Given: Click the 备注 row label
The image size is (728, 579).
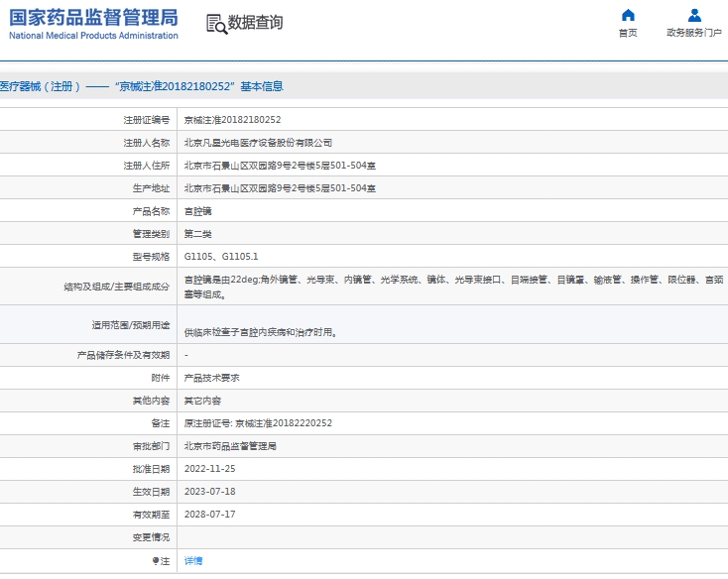Looking at the screenshot, I should 161,423.
